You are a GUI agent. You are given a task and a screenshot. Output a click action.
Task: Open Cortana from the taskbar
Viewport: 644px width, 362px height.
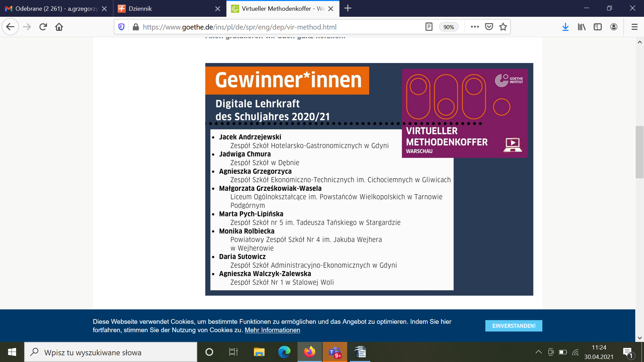point(209,352)
